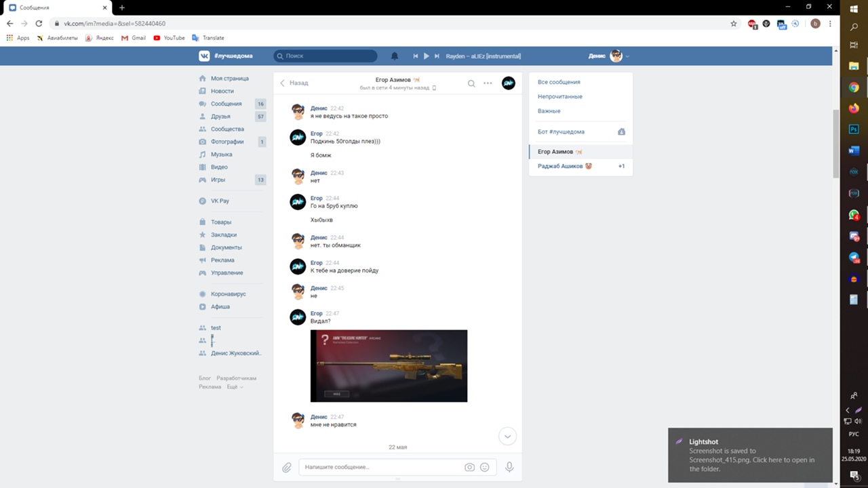Go back using the Назад link

tap(294, 83)
